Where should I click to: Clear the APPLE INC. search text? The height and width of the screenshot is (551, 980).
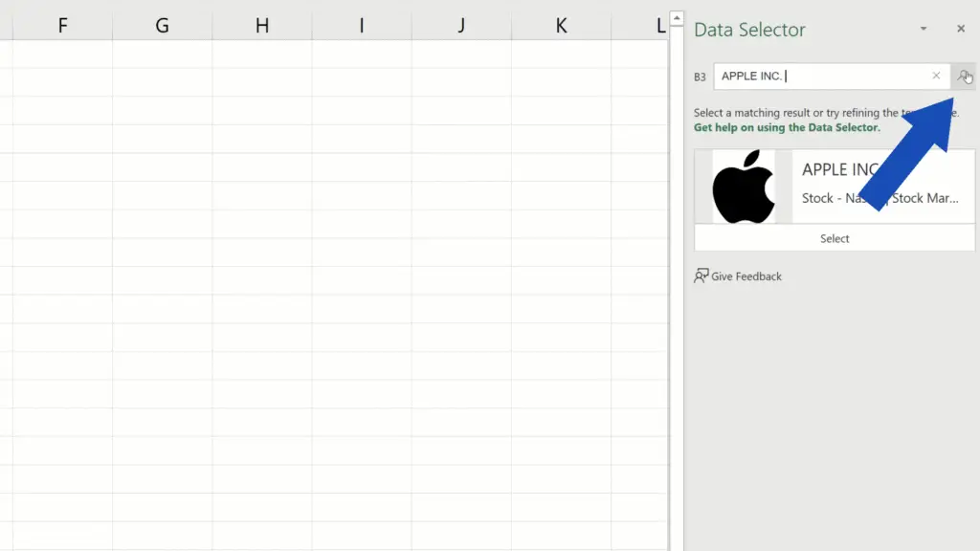(936, 76)
